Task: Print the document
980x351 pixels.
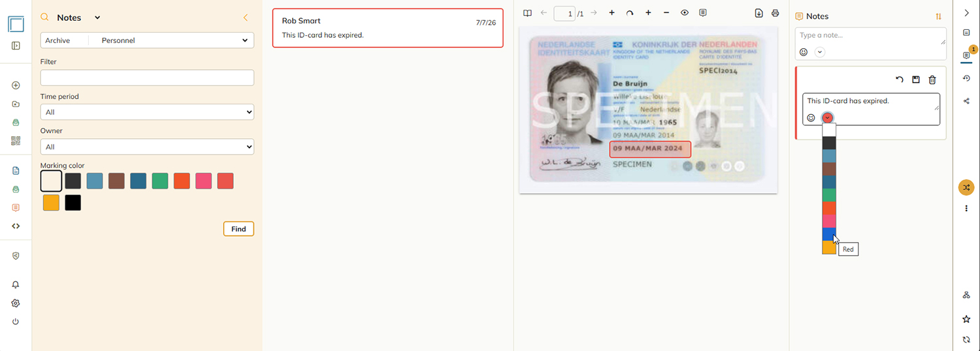Action: pos(776,13)
